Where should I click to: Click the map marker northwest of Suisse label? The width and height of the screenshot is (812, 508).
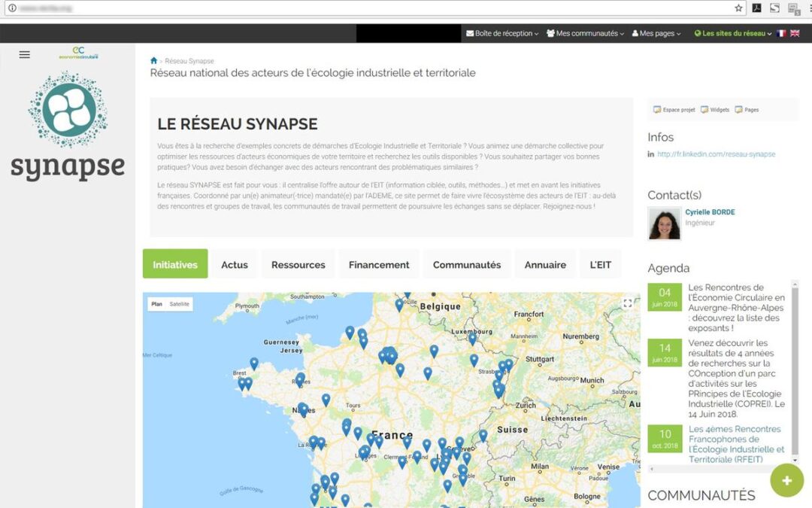[483, 436]
